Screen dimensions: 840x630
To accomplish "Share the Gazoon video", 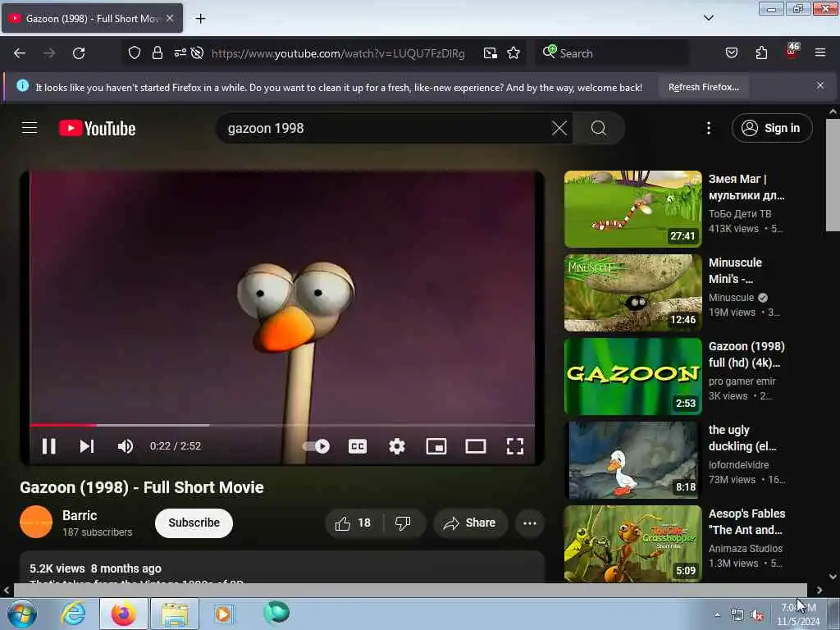I will [470, 523].
